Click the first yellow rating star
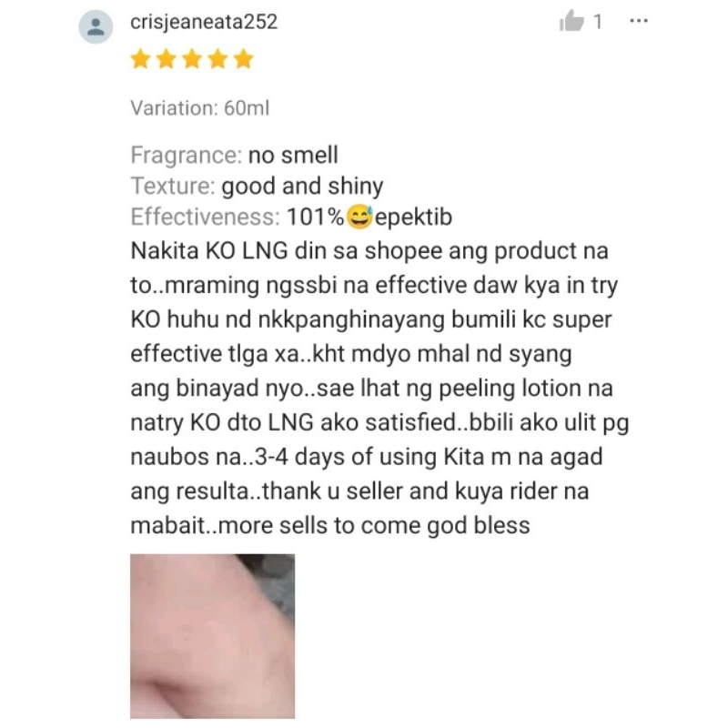The height and width of the screenshot is (728, 728). (x=140, y=60)
